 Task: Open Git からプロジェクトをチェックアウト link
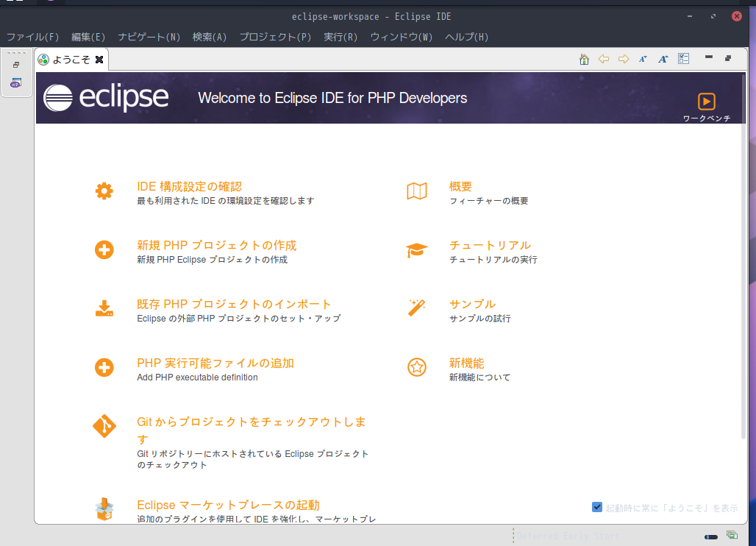pyautogui.click(x=252, y=430)
